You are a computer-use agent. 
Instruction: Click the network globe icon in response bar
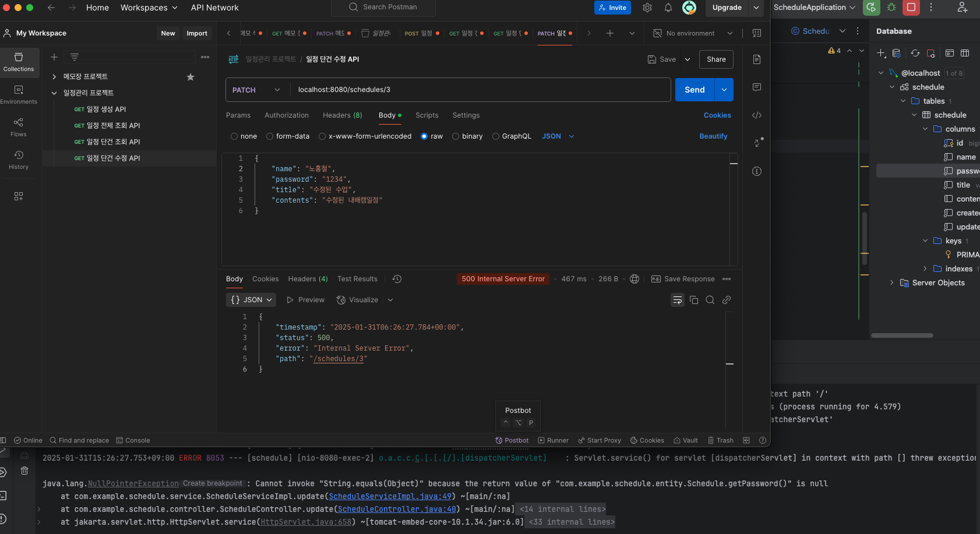pyautogui.click(x=634, y=279)
